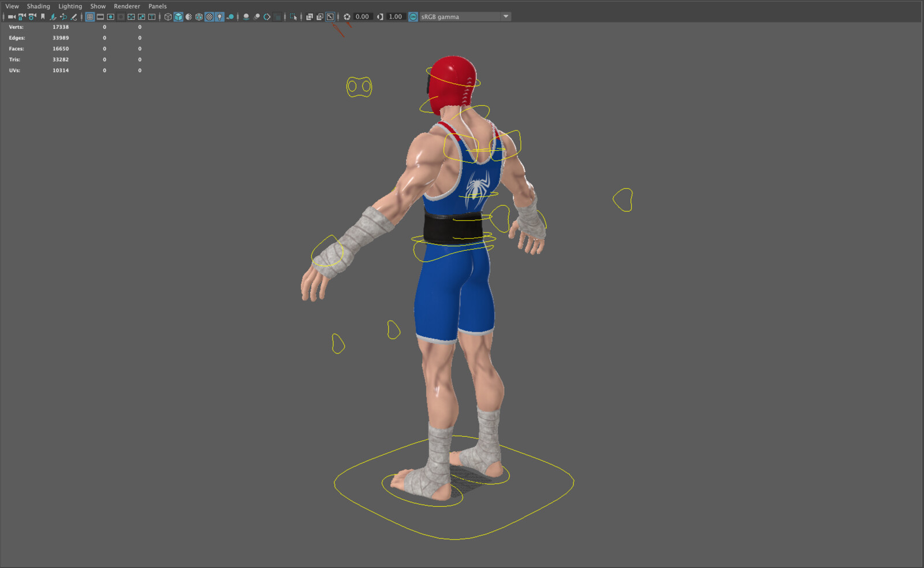Click Multisample Anti-aliasing icon
This screenshot has height=568, width=924.
[267, 17]
